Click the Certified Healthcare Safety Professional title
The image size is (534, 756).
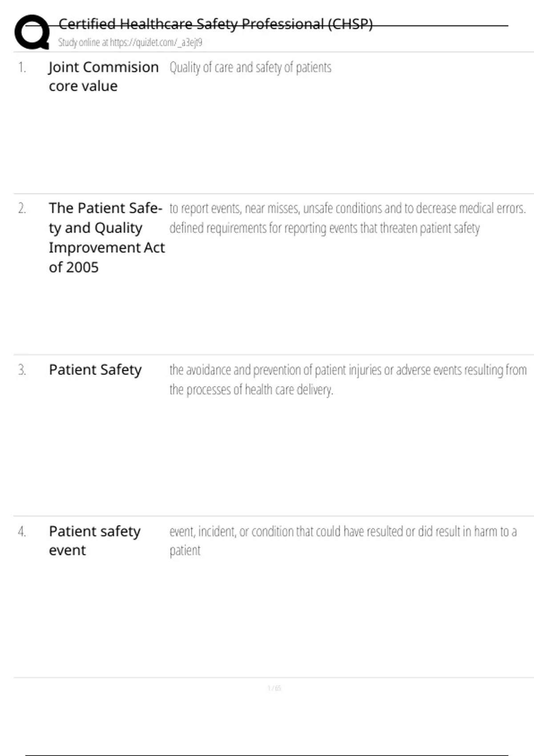point(215,24)
